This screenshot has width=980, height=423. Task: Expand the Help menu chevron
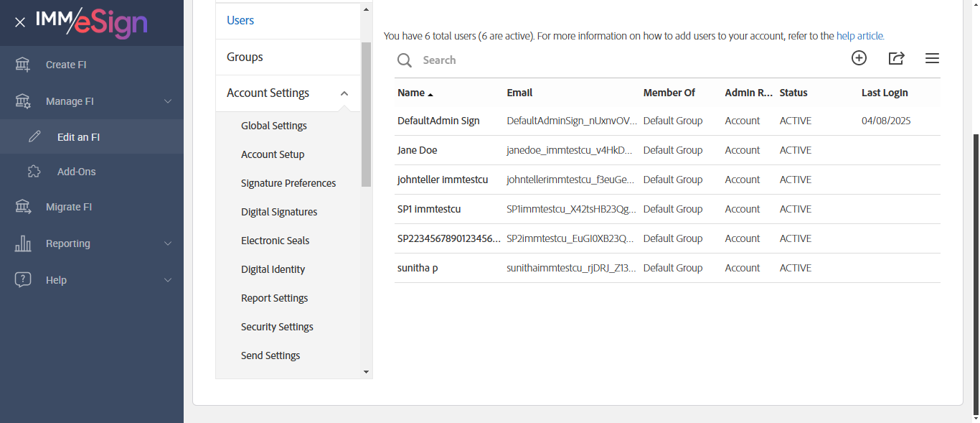pos(168,280)
